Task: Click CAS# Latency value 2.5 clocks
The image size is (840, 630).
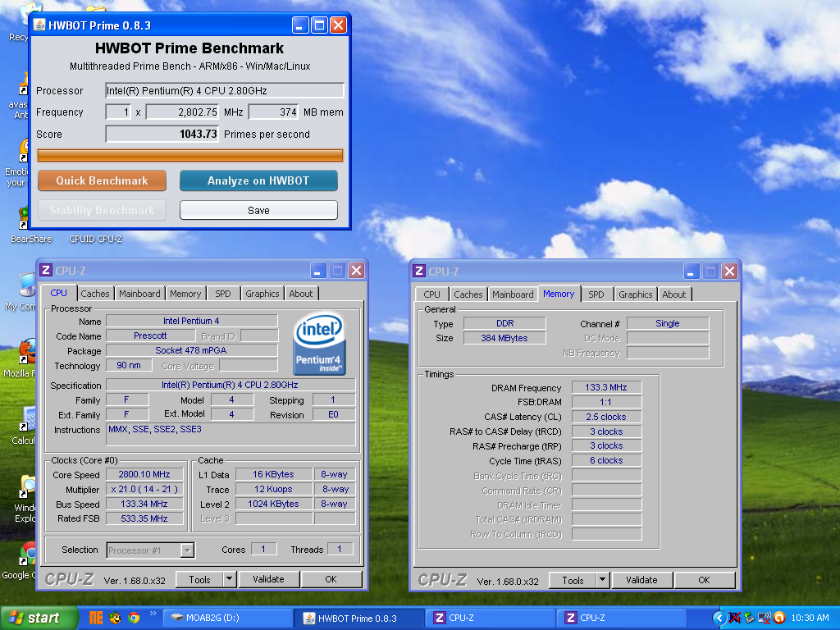Action: pos(606,417)
